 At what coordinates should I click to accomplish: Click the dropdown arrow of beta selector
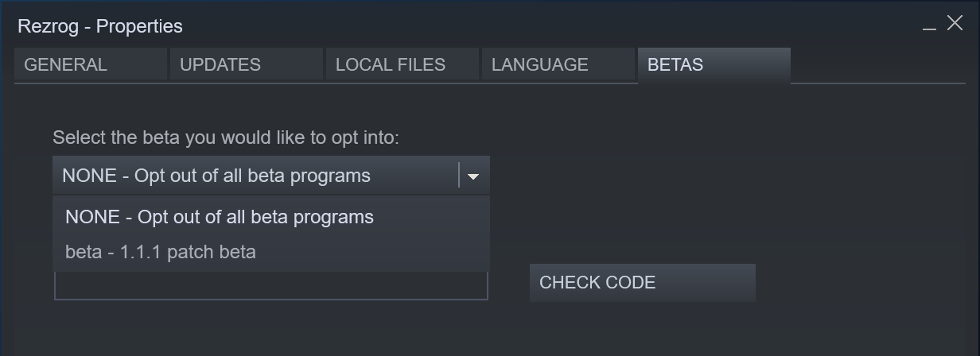[x=473, y=176]
